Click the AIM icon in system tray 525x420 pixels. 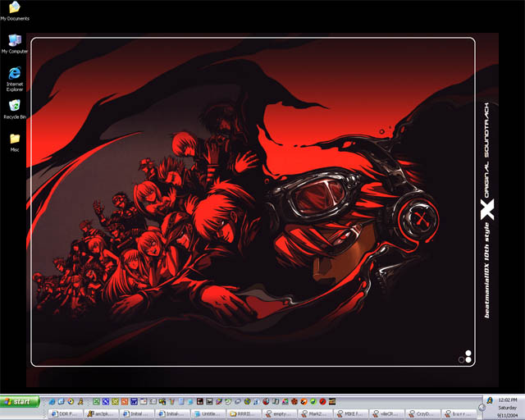(490, 400)
